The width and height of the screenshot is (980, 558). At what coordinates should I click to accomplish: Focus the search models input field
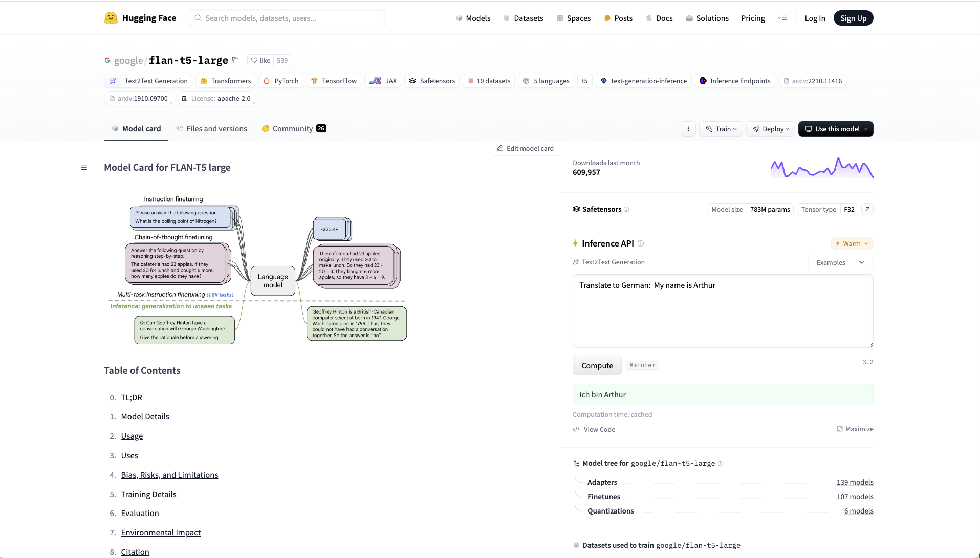[287, 18]
